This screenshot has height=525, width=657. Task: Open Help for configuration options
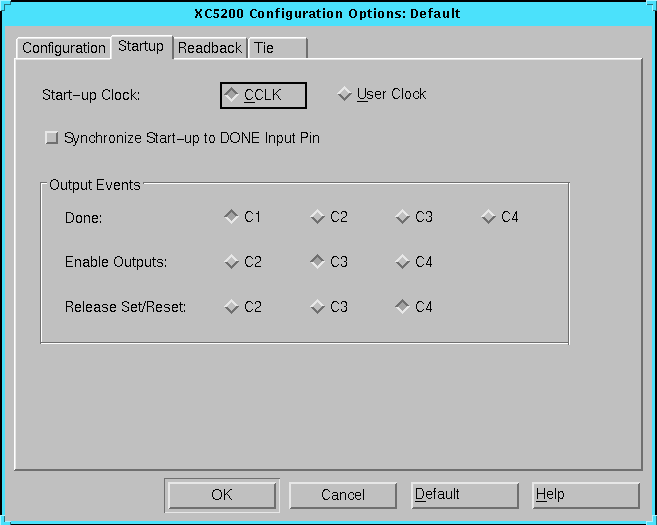(586, 495)
